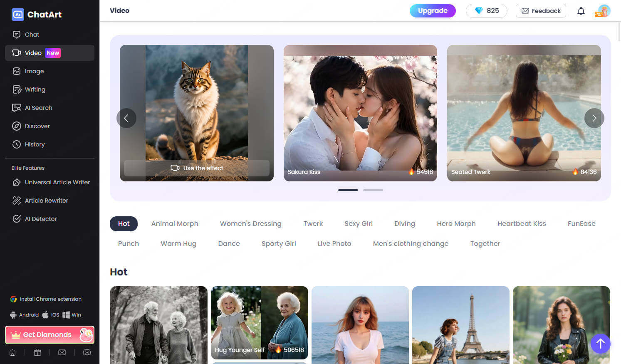621x364 pixels.
Task: Click the gift box icon in sidebar footer
Action: tap(37, 352)
